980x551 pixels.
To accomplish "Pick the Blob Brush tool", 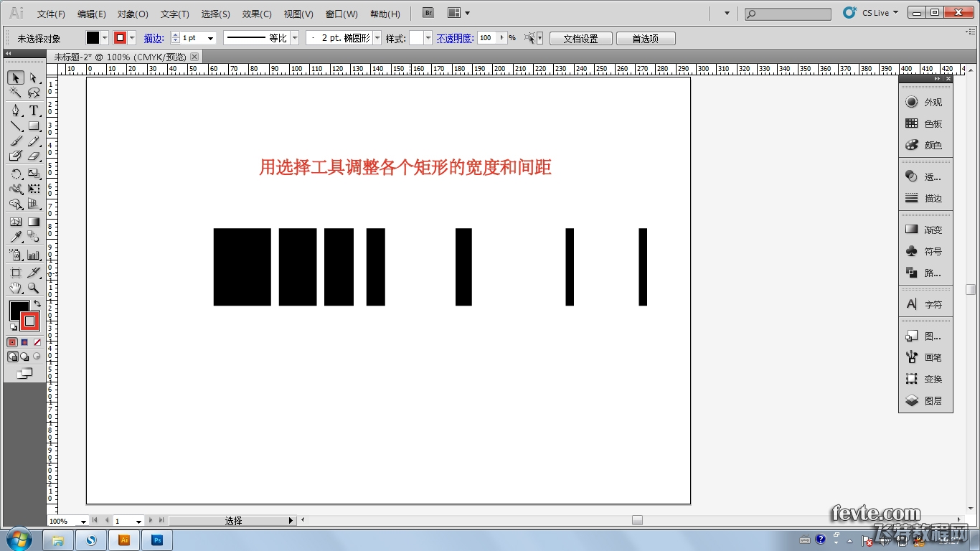I will [16, 156].
